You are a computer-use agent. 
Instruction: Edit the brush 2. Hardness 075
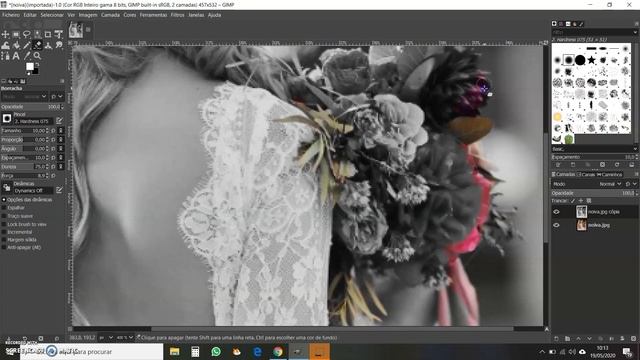[x=59, y=120]
